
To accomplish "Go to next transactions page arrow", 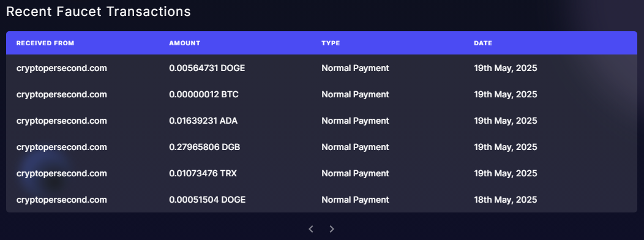I will 332,229.
